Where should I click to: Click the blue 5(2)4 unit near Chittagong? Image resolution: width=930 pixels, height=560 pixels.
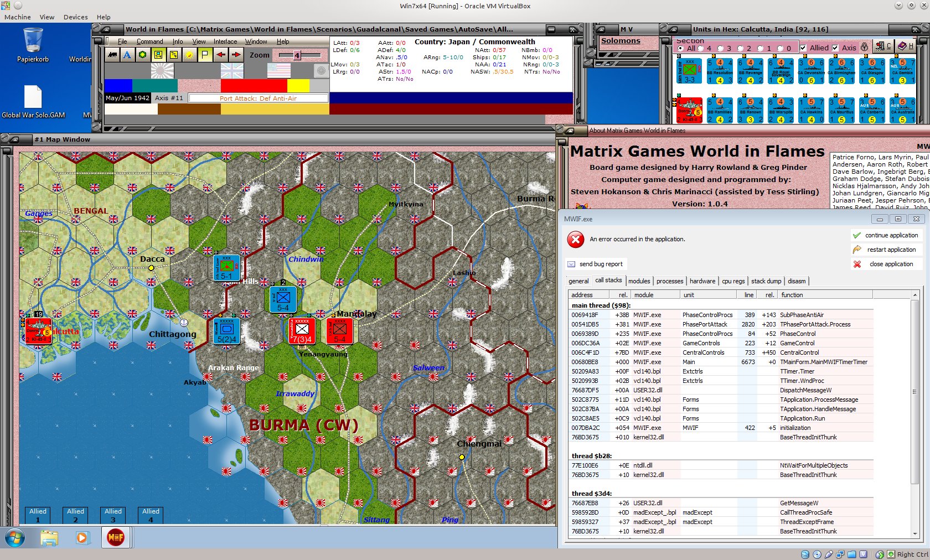pyautogui.click(x=226, y=331)
